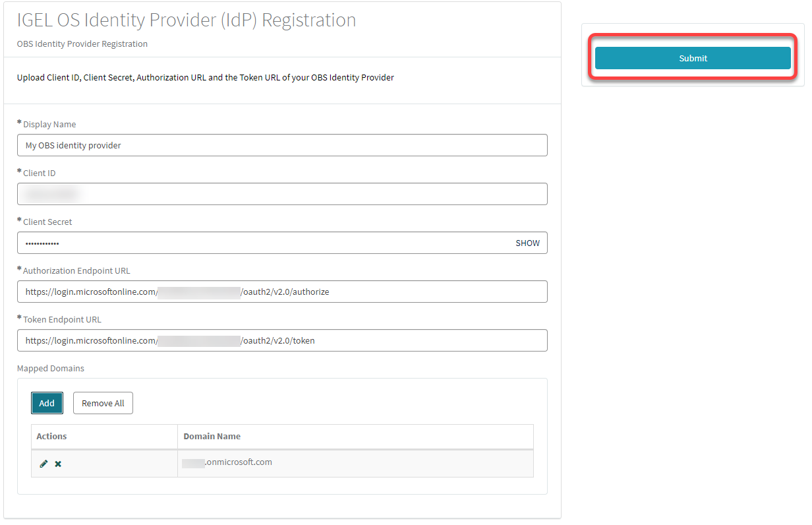Select the Token Endpoint URL input
This screenshot has height=525, width=812.
[x=282, y=340]
